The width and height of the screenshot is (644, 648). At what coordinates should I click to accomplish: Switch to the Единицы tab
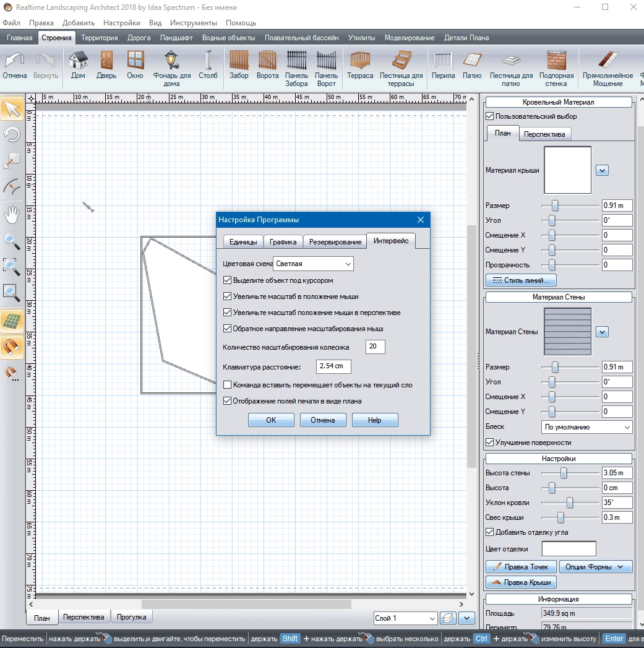pos(243,242)
